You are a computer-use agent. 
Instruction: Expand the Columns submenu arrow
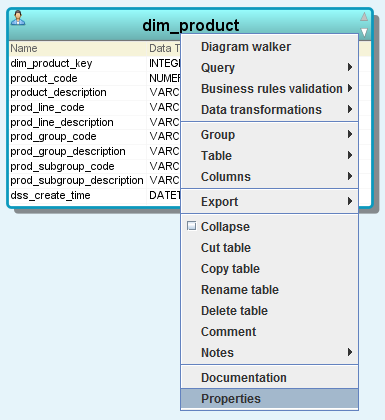click(350, 176)
